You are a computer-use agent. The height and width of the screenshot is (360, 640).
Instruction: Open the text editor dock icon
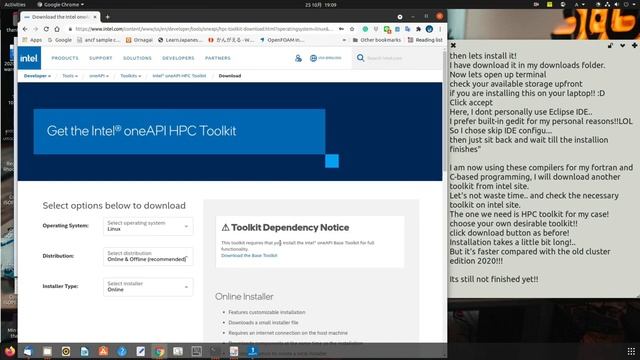[140, 351]
